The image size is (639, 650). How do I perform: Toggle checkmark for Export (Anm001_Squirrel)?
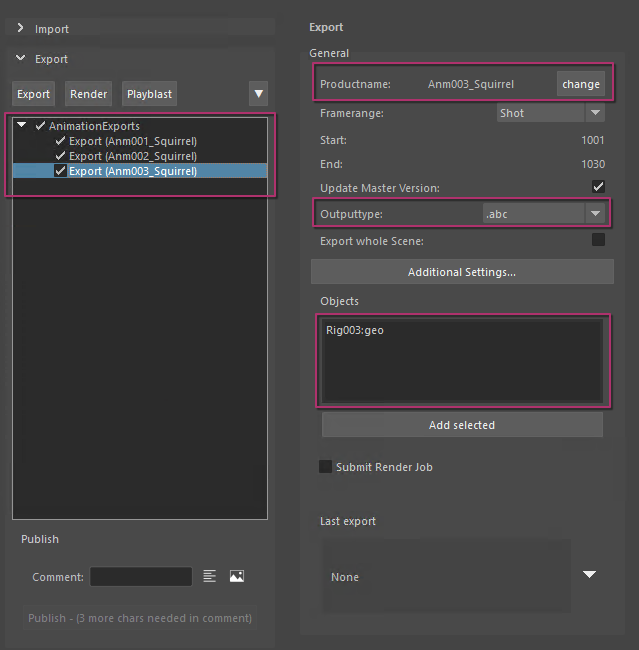tap(60, 141)
